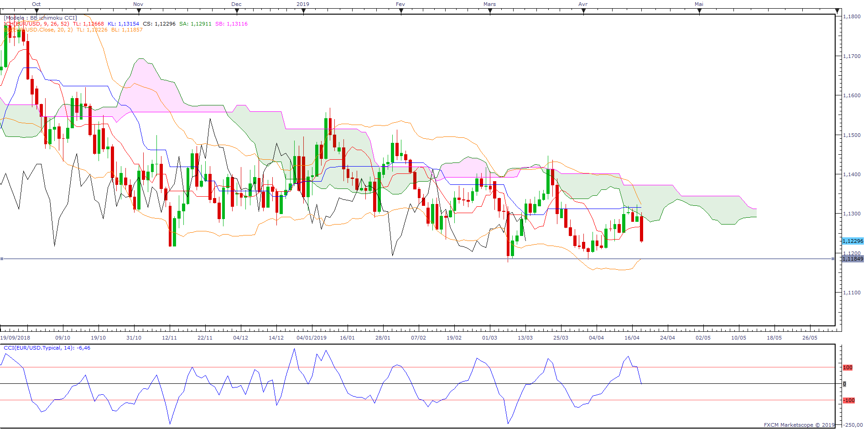The width and height of the screenshot is (868, 429).
Task: Select the Mars month triangle marker
Action: [490, 11]
